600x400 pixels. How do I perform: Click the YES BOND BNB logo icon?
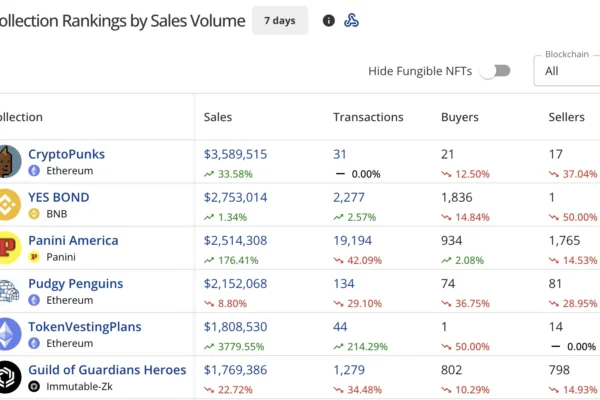[6, 204]
